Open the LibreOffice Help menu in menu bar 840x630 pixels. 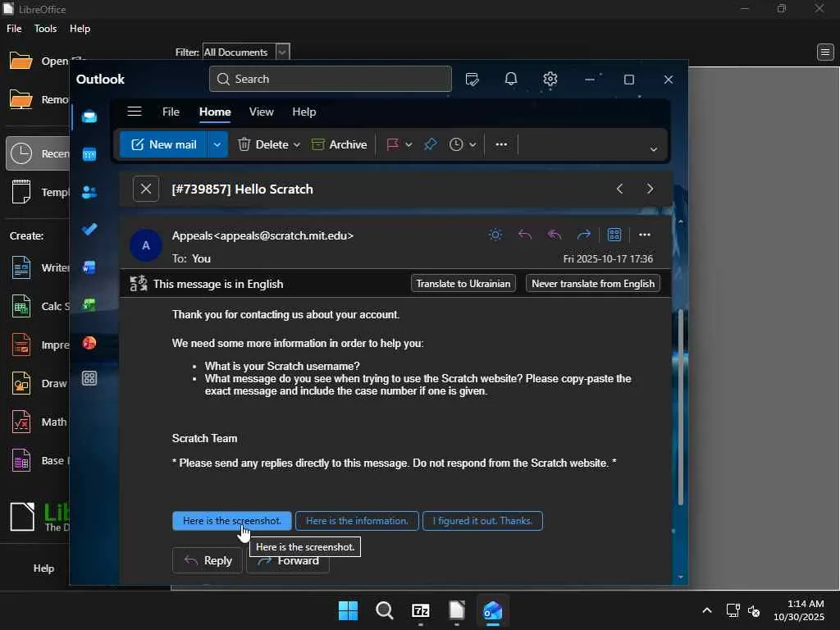(80, 29)
